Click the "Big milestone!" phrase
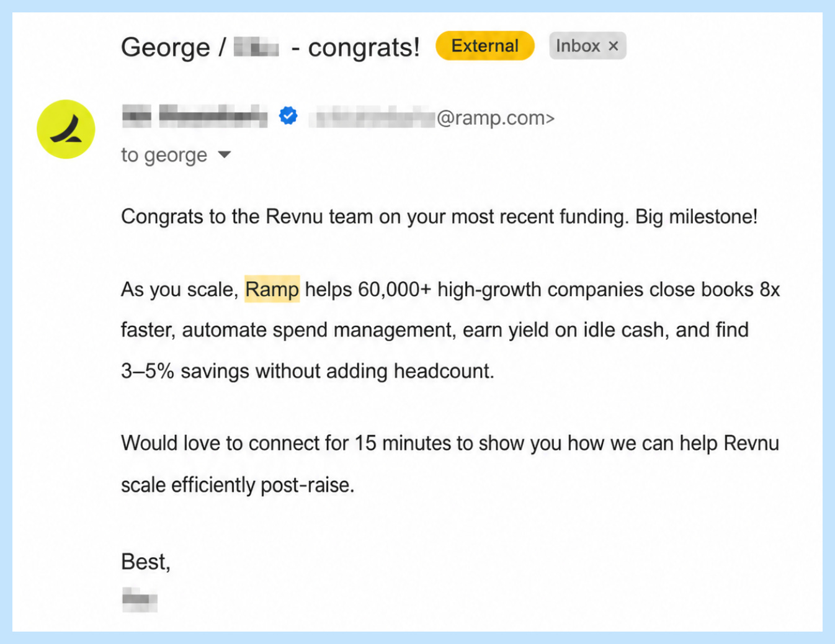 click(x=696, y=217)
